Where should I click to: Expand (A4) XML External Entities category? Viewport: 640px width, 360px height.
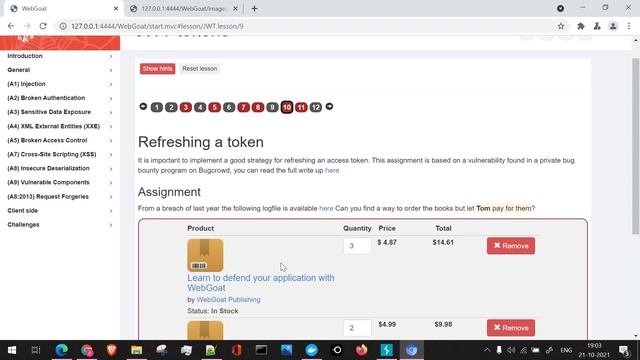pyautogui.click(x=60, y=127)
